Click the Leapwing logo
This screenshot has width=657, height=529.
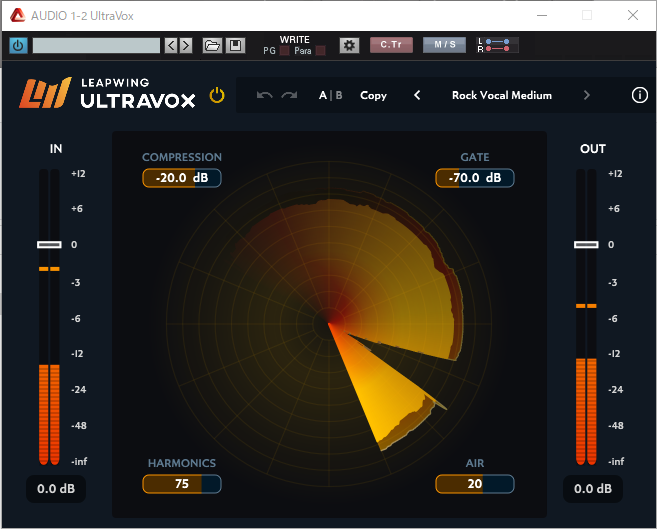tap(45, 93)
